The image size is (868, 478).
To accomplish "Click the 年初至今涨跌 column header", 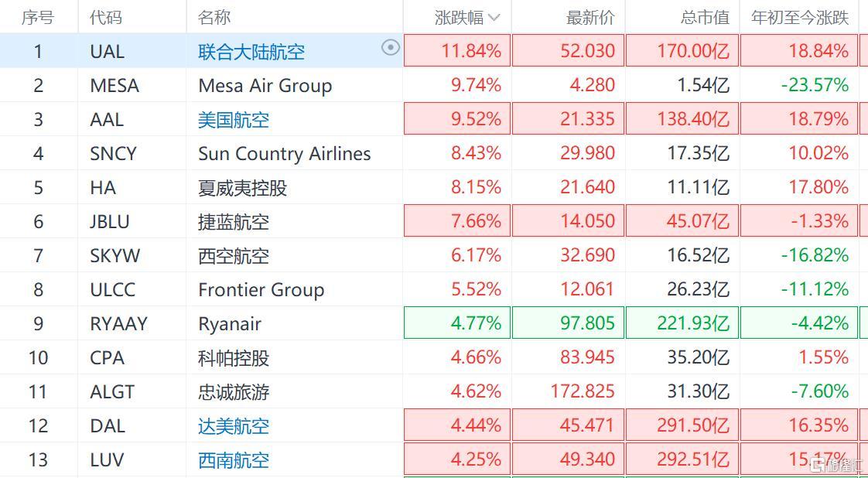I will [800, 17].
